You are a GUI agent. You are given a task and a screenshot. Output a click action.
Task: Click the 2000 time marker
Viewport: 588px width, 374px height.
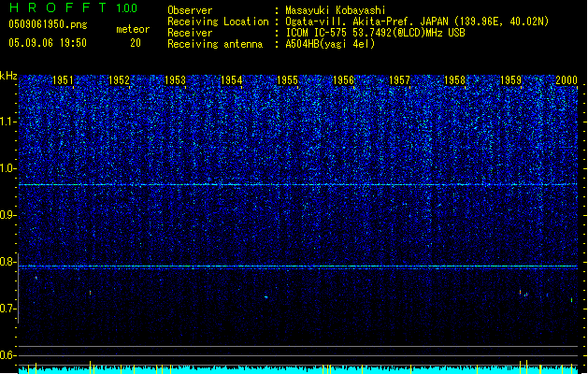pyautogui.click(x=566, y=80)
